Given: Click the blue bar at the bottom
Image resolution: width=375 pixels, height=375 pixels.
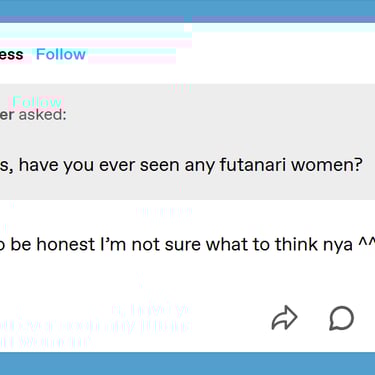Looking at the screenshot, I should coord(187,363).
